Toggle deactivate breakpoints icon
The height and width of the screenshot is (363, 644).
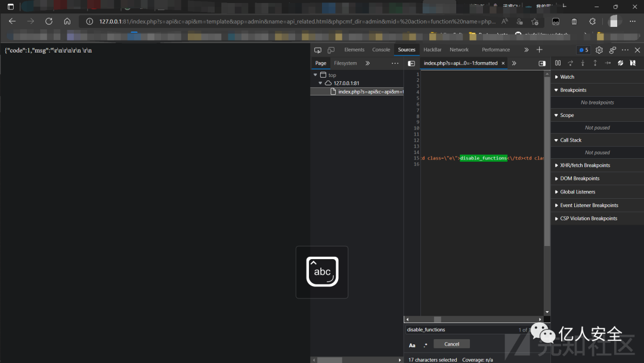pyautogui.click(x=620, y=63)
